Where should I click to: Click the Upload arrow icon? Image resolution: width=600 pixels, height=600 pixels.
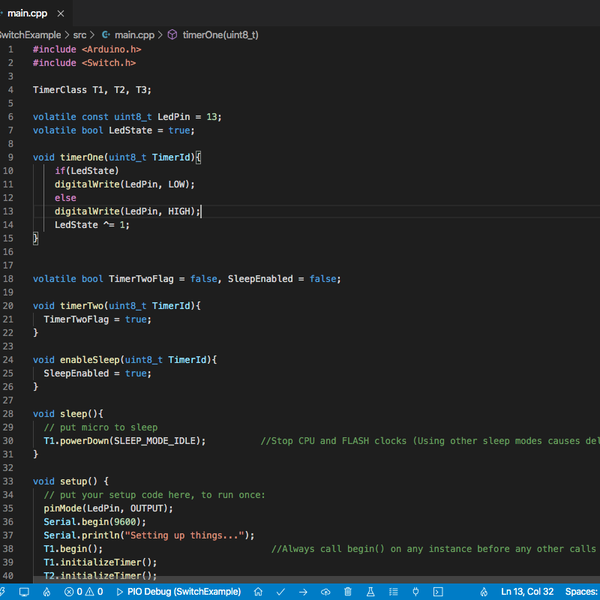[302, 592]
